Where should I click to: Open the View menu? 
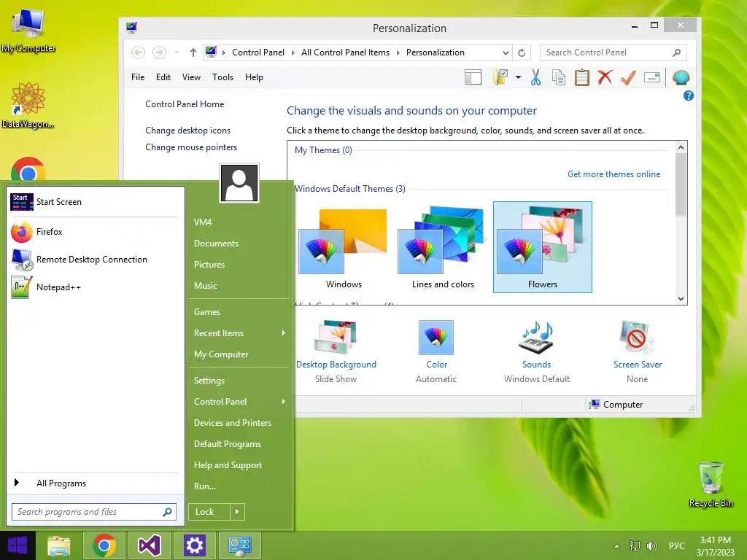click(x=191, y=77)
